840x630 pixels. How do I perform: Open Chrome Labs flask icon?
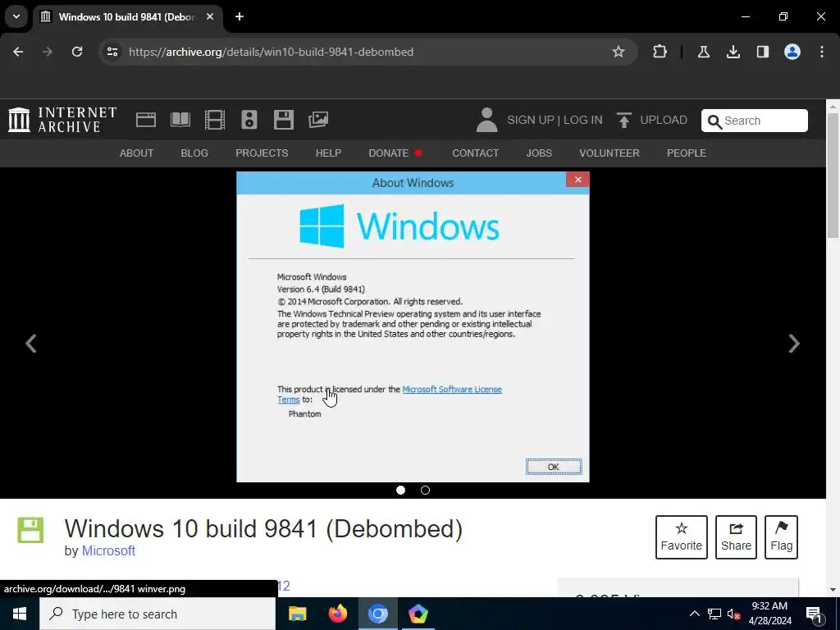703,52
